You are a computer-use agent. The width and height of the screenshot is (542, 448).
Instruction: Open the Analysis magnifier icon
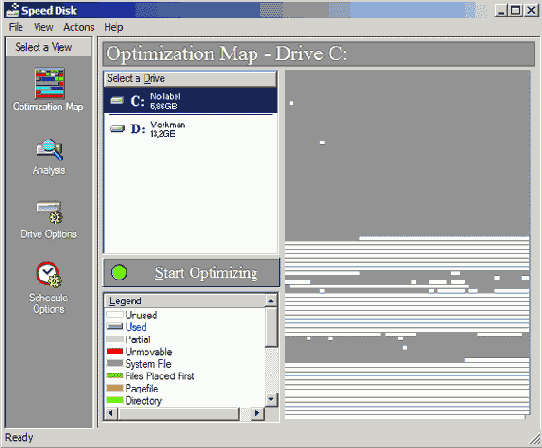pos(49,149)
